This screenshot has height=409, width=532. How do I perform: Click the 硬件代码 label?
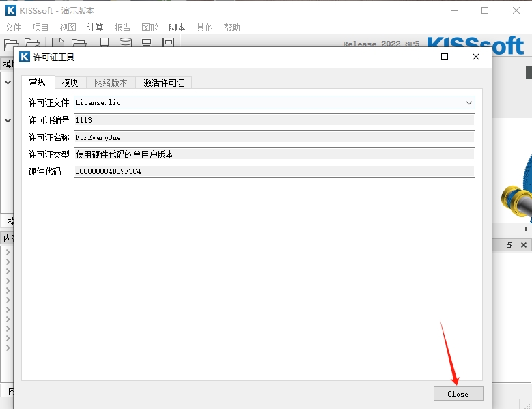coord(45,171)
